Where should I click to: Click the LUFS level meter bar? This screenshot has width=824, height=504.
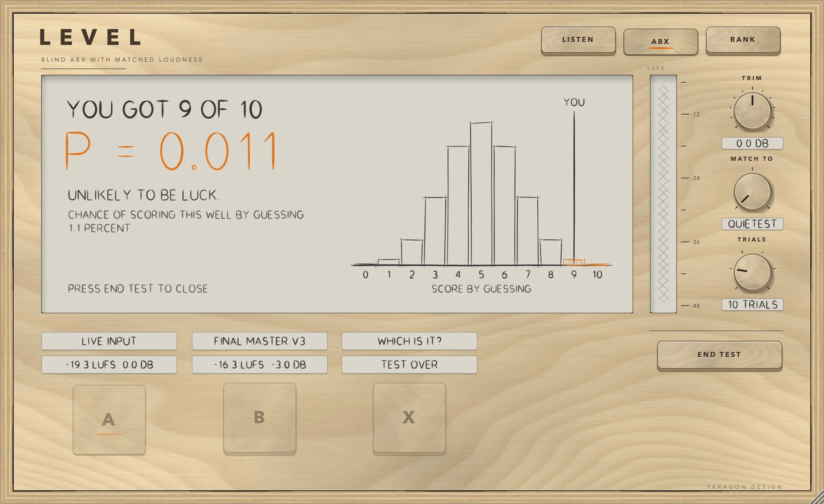pyautogui.click(x=663, y=194)
